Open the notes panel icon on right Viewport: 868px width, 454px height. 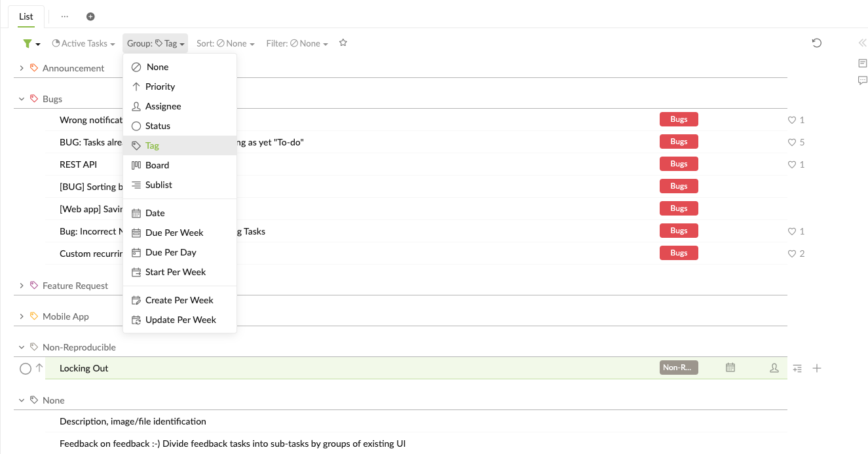click(862, 64)
